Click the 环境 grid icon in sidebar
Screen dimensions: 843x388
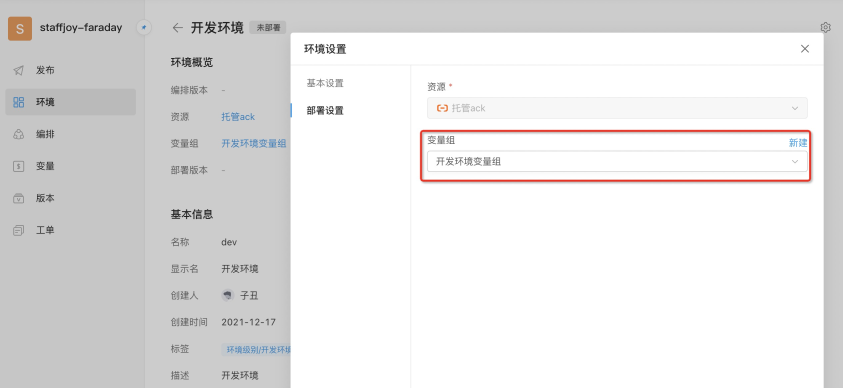19,102
